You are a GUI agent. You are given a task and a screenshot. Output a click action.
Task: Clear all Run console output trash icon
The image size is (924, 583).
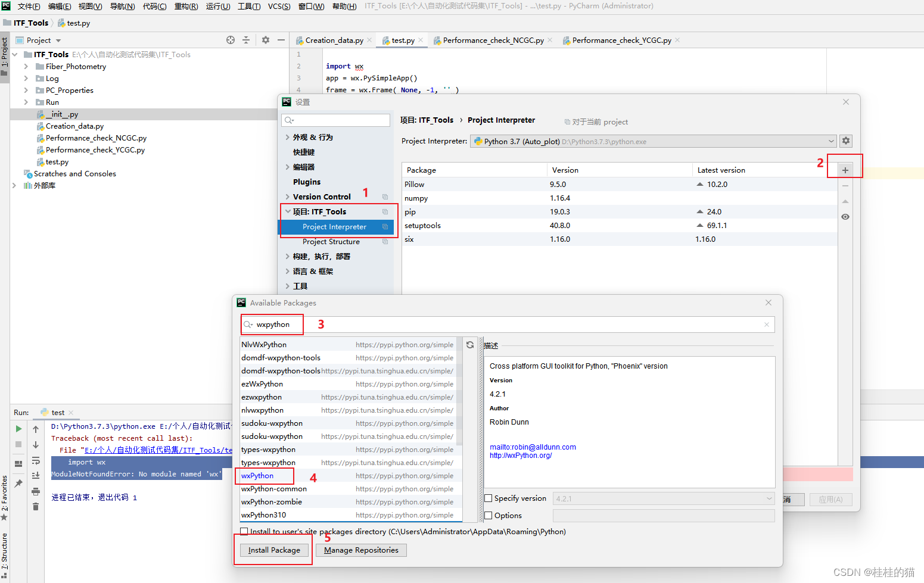tap(36, 506)
